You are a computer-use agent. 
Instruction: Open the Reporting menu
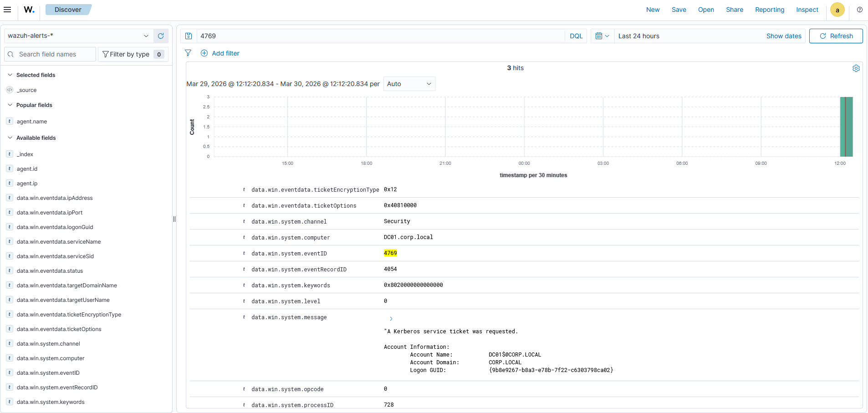click(770, 10)
